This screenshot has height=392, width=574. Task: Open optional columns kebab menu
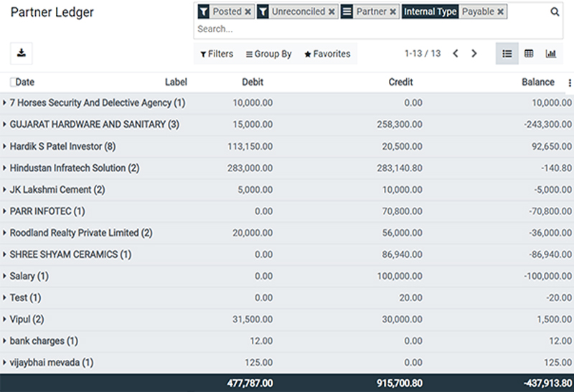[570, 83]
